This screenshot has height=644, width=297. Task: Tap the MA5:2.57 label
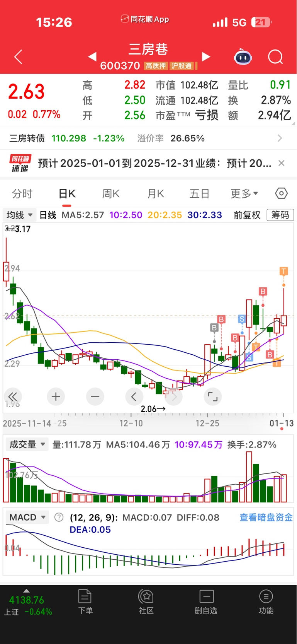[x=83, y=215]
